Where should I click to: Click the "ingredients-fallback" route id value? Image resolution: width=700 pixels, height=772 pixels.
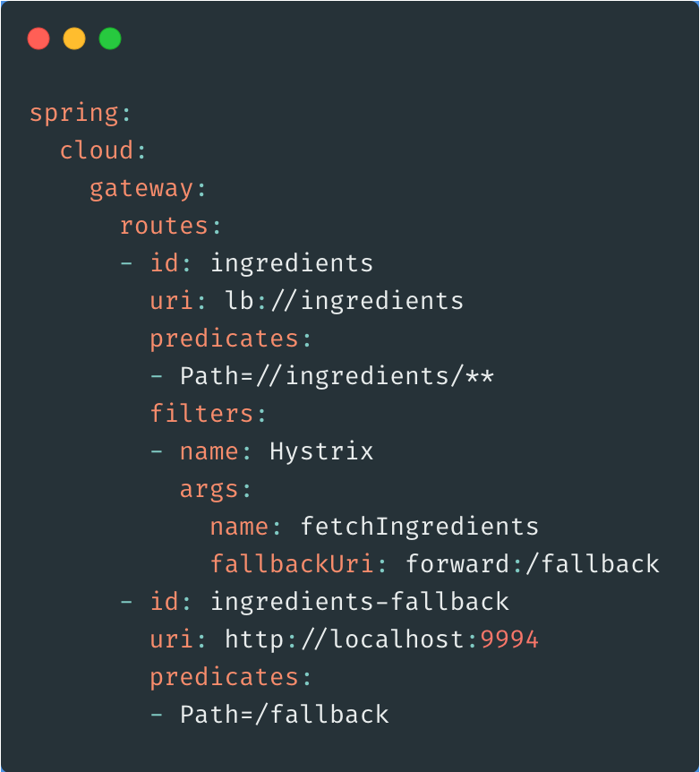tap(360, 602)
